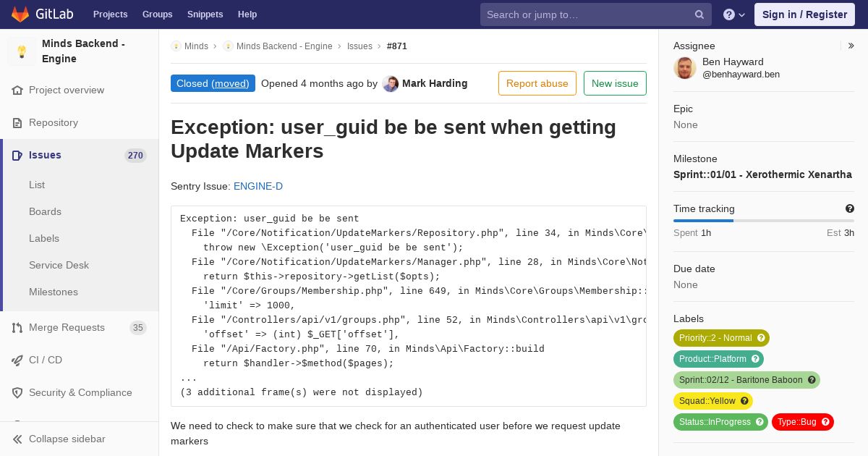
Task: Click the time tracking progress bar
Action: tap(764, 221)
